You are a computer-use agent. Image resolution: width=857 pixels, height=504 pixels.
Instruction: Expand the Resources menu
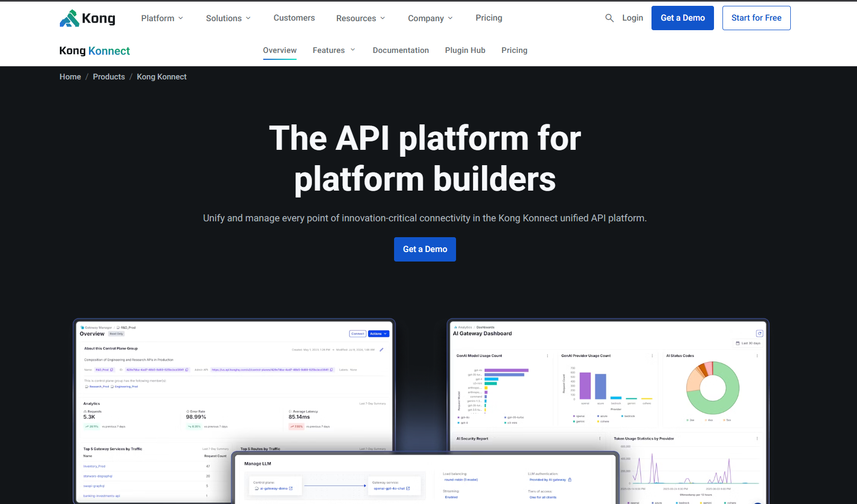(x=361, y=18)
